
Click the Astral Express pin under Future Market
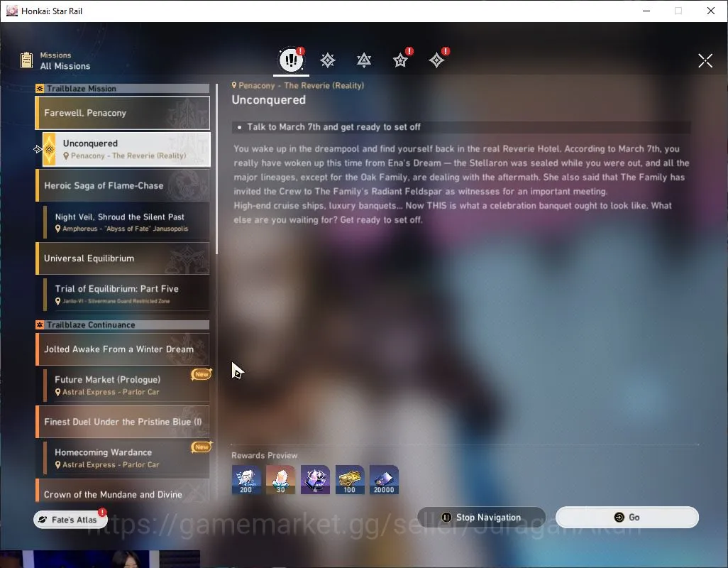[x=58, y=392]
